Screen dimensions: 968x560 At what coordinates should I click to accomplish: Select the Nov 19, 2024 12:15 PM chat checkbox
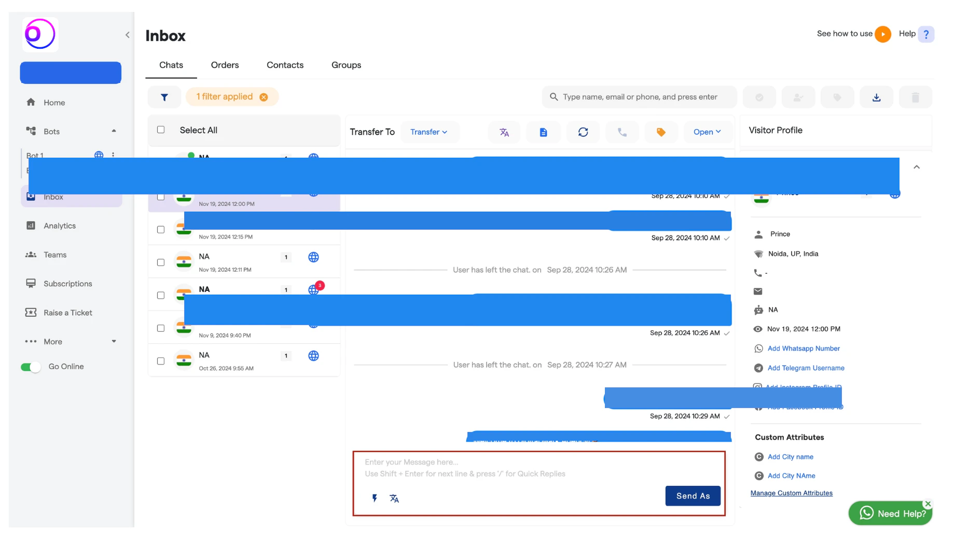pos(161,230)
